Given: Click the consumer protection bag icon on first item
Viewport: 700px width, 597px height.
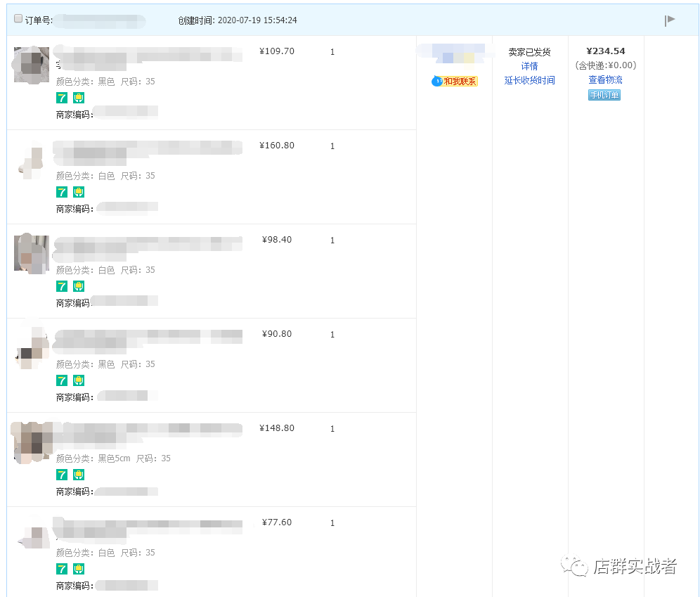Looking at the screenshot, I should 78,98.
